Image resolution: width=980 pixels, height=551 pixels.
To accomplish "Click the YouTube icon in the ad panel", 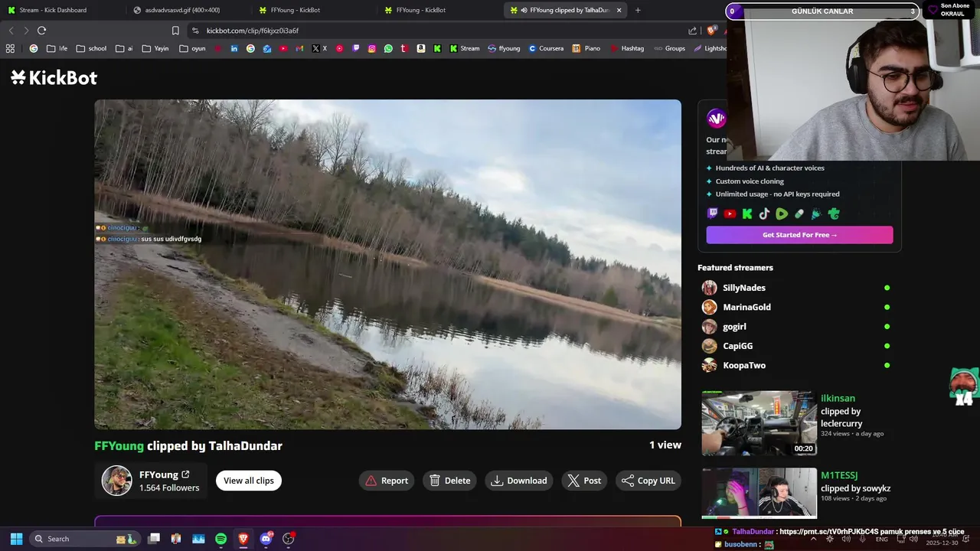I will pyautogui.click(x=730, y=214).
